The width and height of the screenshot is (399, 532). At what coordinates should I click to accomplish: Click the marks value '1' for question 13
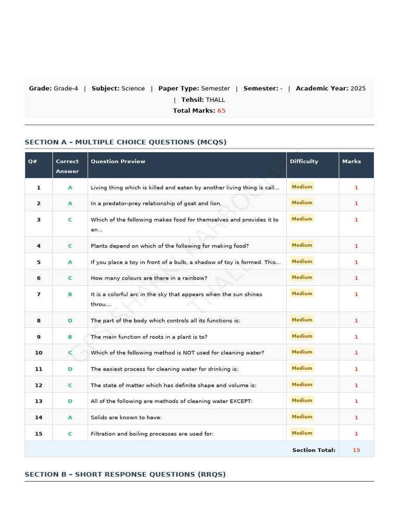pyautogui.click(x=356, y=401)
